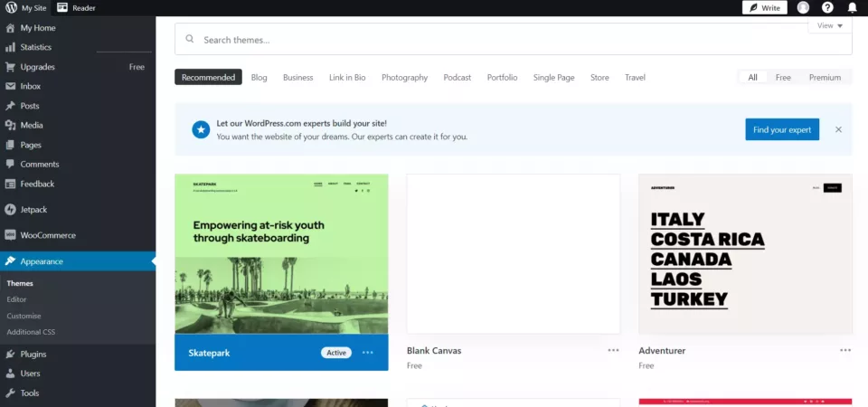Click the Search themes input field
868x407 pixels.
point(514,39)
